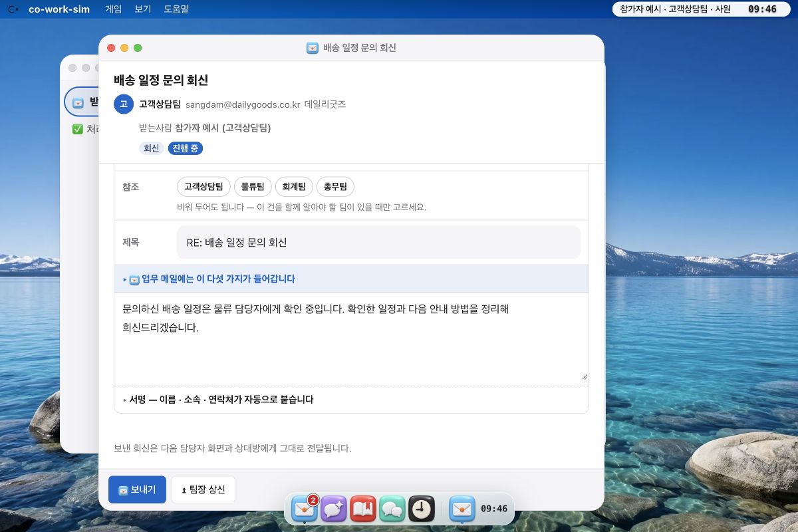Click the 09:46 clock in the menu bar
The width and height of the screenshot is (798, 532).
(762, 9)
